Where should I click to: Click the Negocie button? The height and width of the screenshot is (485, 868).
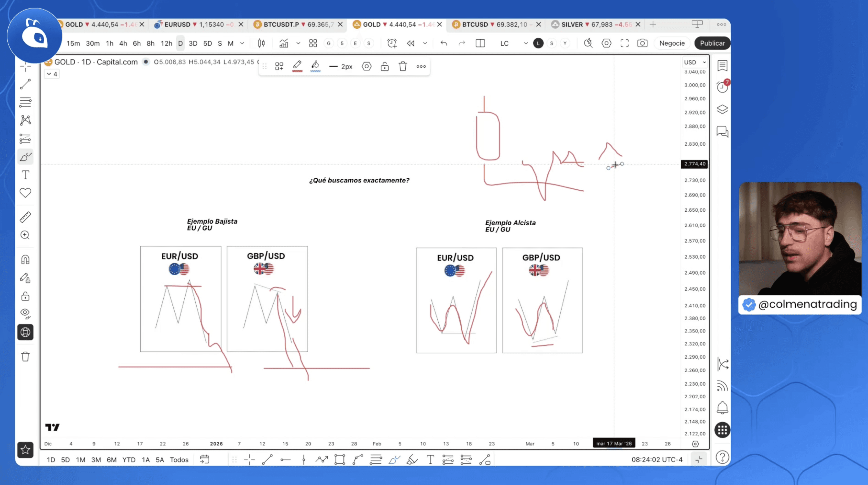[672, 43]
